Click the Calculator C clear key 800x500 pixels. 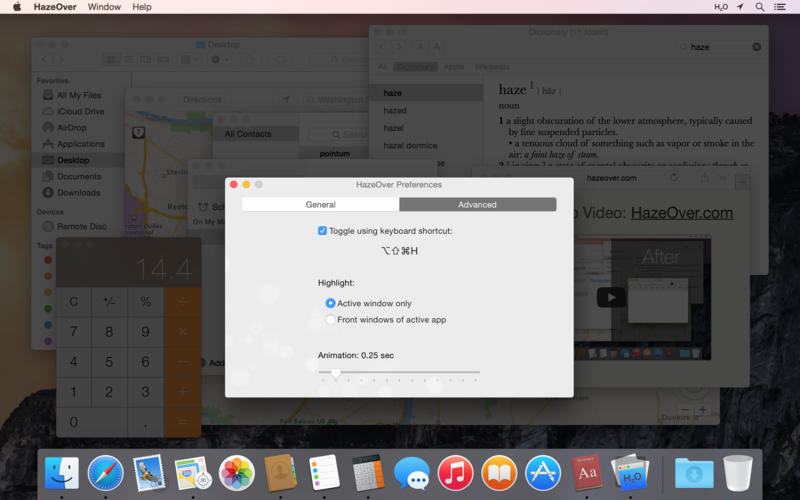(x=74, y=302)
